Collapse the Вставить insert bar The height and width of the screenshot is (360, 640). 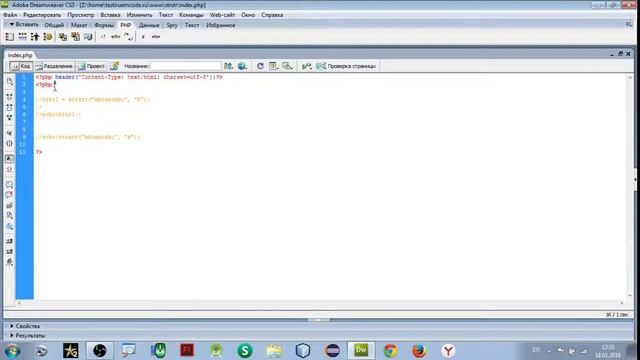click(x=12, y=25)
